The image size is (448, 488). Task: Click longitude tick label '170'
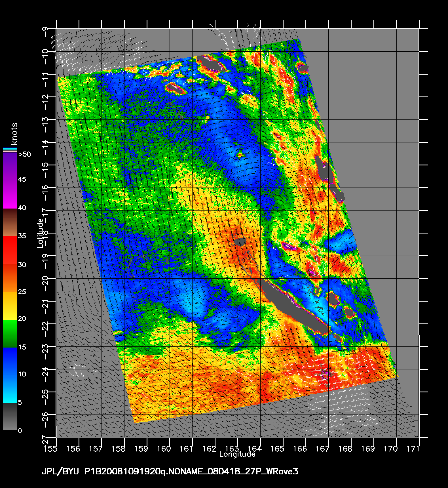click(x=390, y=449)
